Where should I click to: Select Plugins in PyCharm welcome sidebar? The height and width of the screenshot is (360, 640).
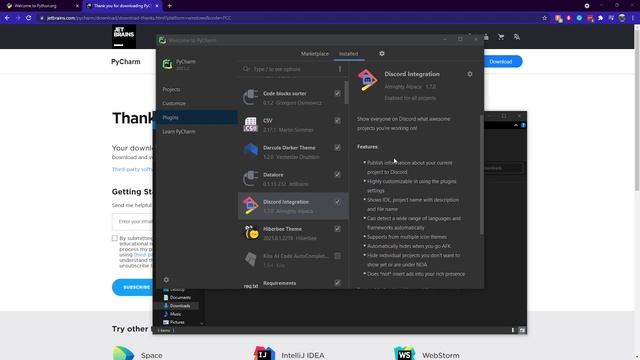coord(197,118)
